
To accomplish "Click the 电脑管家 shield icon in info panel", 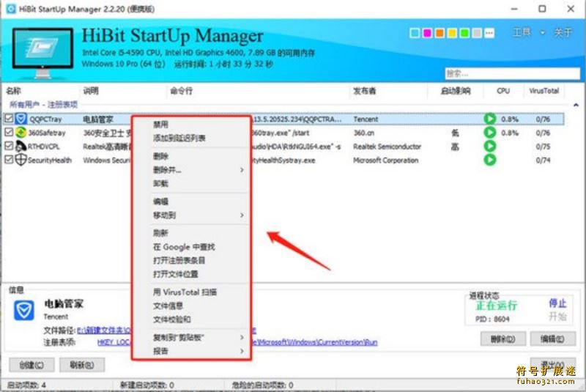I will pyautogui.click(x=24, y=311).
